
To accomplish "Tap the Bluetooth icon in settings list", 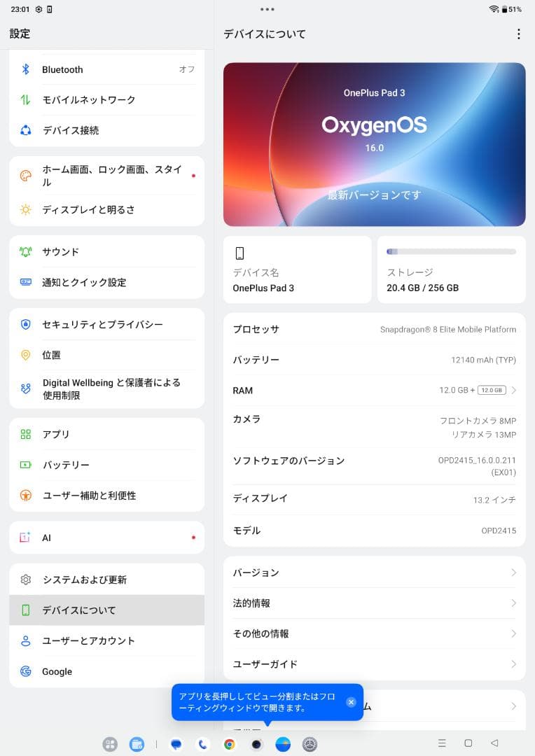I will click(x=26, y=69).
